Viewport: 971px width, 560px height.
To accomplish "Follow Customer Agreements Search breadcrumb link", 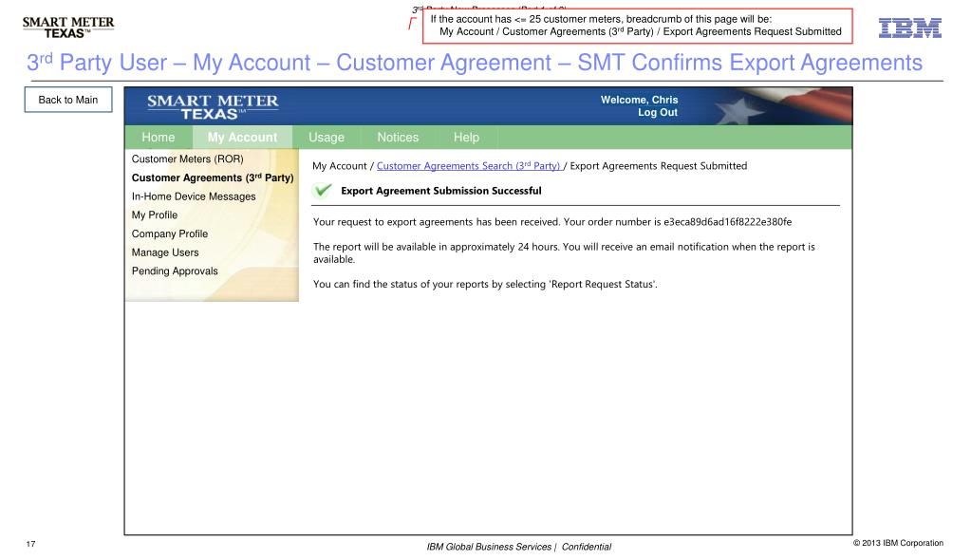I will point(468,166).
